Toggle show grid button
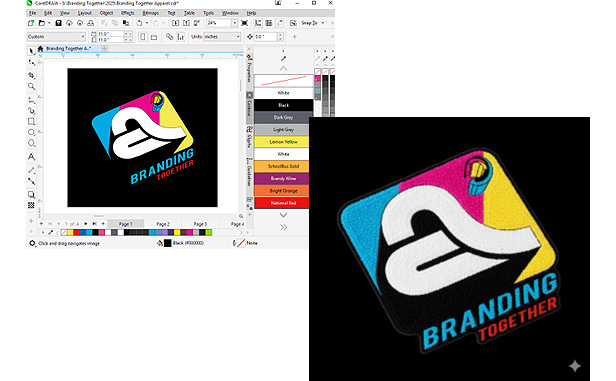 (x=269, y=23)
